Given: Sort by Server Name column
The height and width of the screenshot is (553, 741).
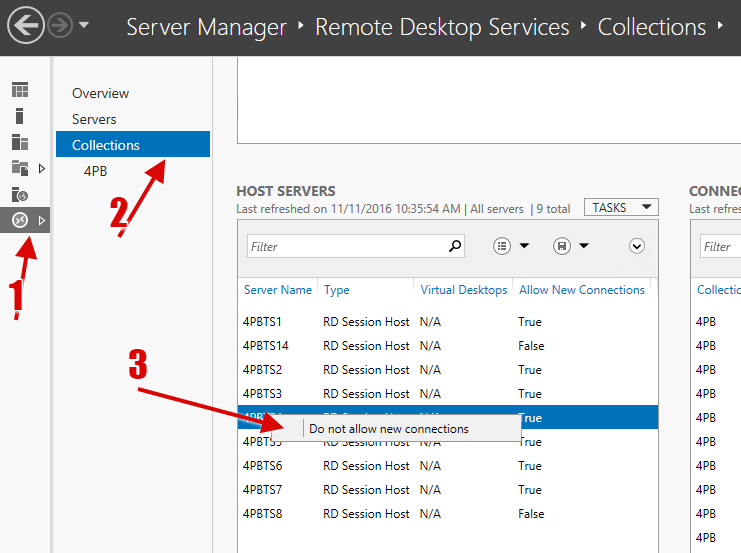Looking at the screenshot, I should point(278,289).
